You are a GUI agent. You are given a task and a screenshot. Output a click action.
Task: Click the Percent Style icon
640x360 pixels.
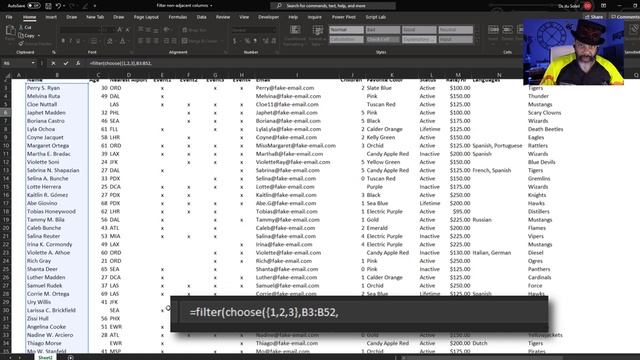tap(247, 41)
